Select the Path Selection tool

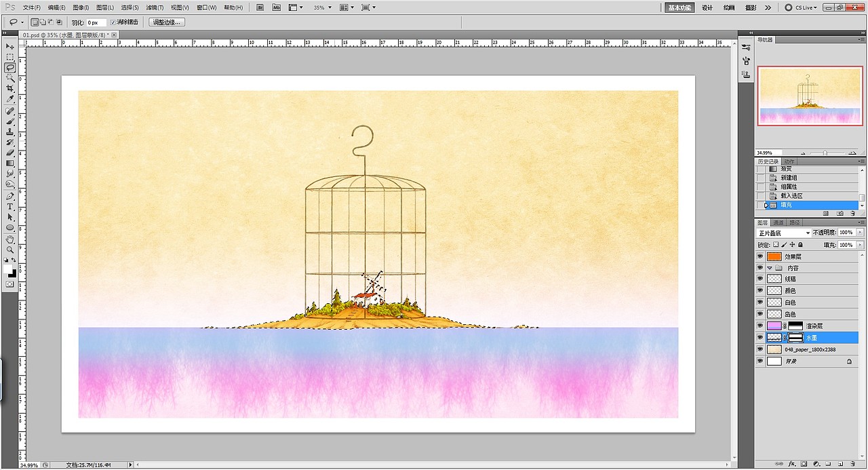(x=10, y=217)
